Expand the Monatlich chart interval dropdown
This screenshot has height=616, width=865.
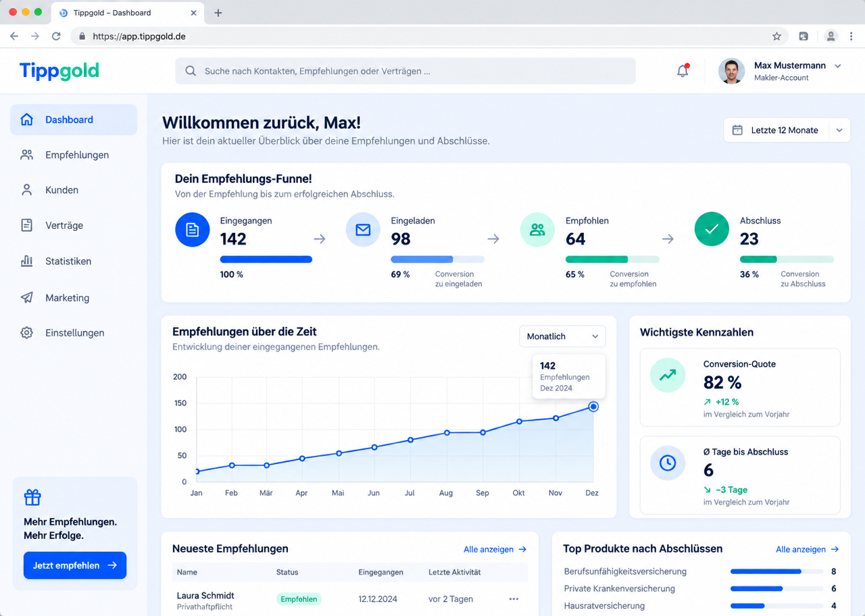pyautogui.click(x=562, y=336)
